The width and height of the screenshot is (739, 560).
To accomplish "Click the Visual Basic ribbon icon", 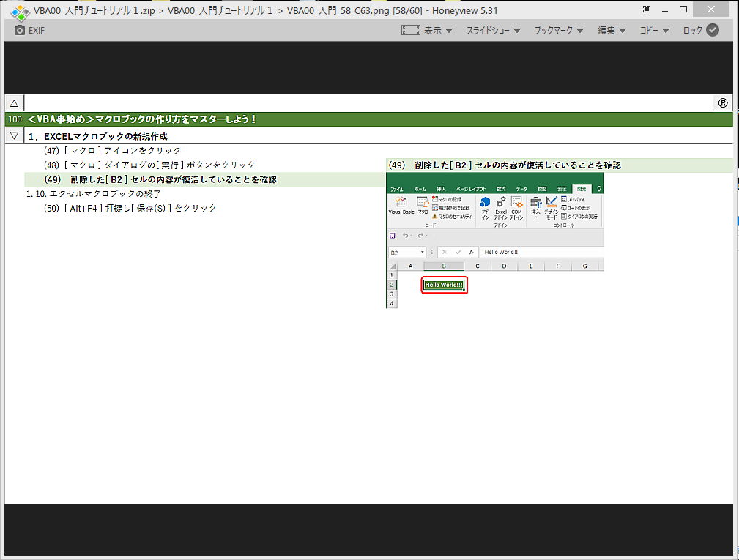I will tap(401, 206).
